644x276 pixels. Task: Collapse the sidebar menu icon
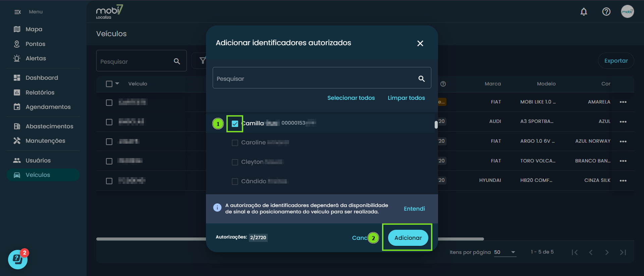tap(17, 12)
